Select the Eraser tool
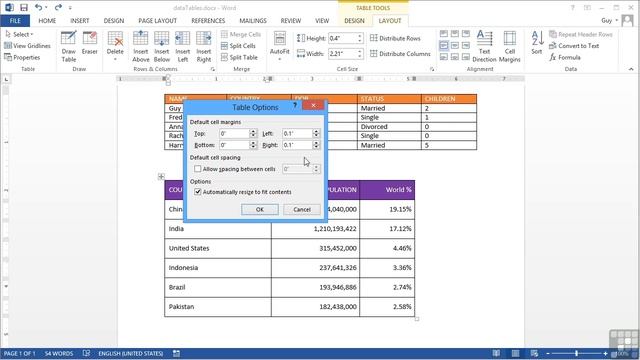The image size is (640, 360). 89,43
